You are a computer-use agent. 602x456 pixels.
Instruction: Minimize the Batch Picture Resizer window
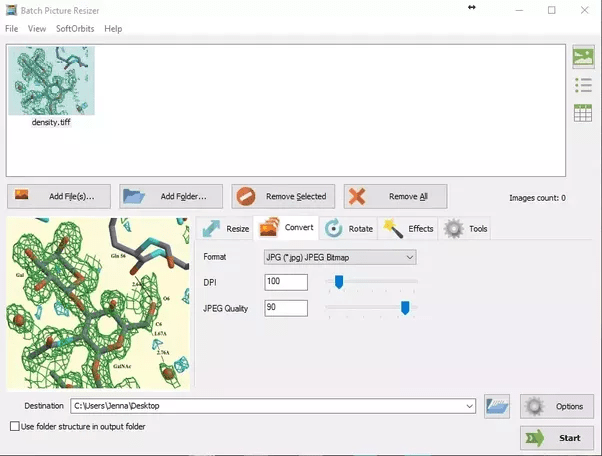tap(519, 10)
